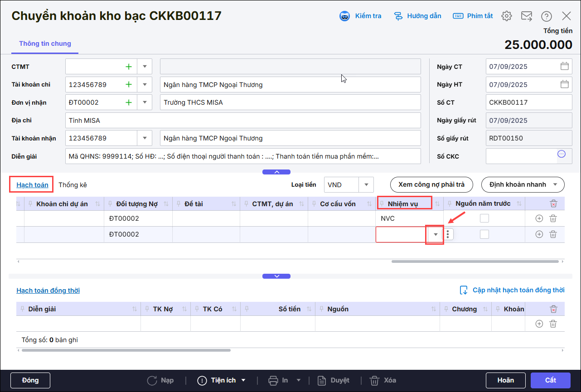The height and width of the screenshot is (392, 581).
Task: Open the help question mark icon
Action: (x=546, y=16)
